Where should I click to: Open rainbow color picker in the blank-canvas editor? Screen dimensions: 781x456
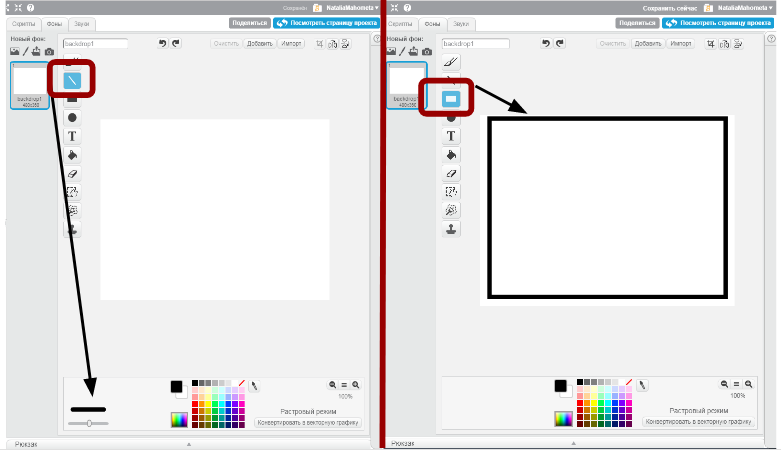(x=179, y=420)
